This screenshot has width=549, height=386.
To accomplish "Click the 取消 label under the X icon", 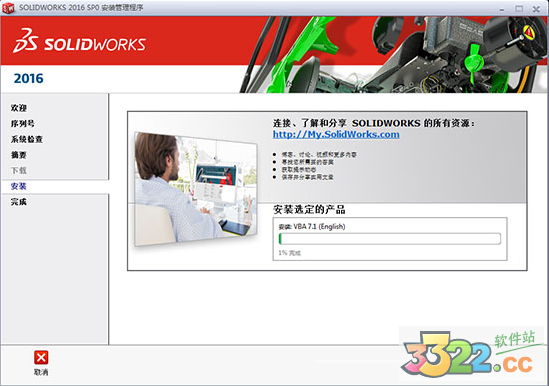I will click(41, 372).
